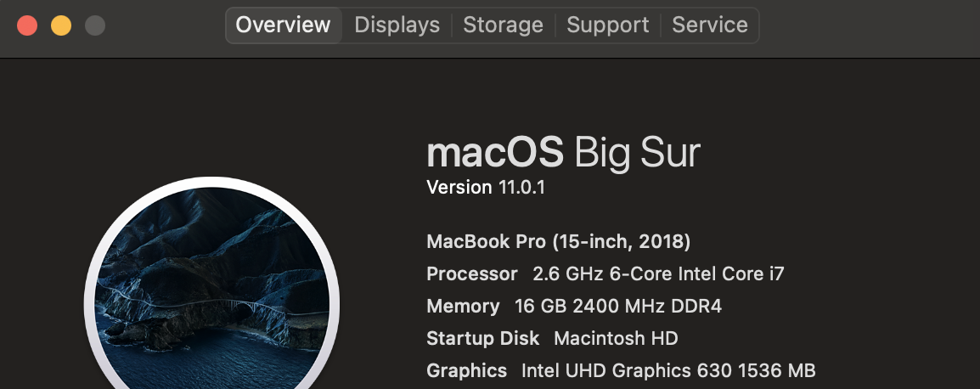
Task: Click the 16 GB 2400 MHz DDR4 value
Action: [618, 307]
